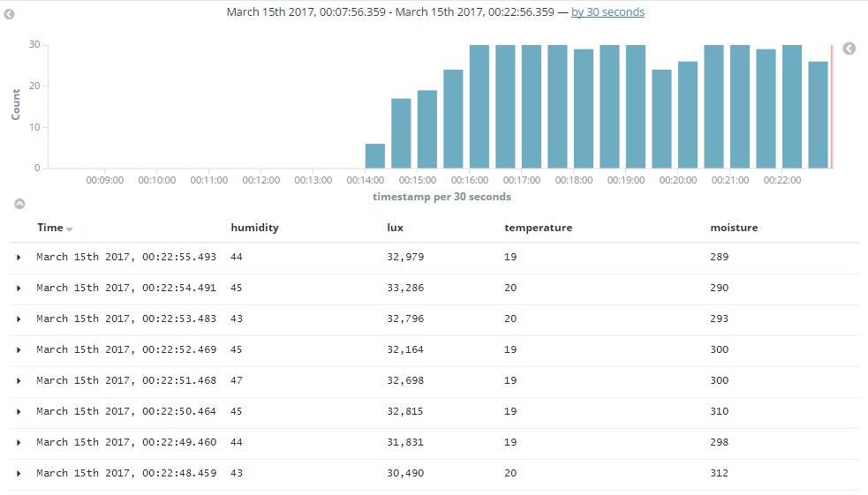Open the "by 30 seconds" interval link

click(x=608, y=12)
